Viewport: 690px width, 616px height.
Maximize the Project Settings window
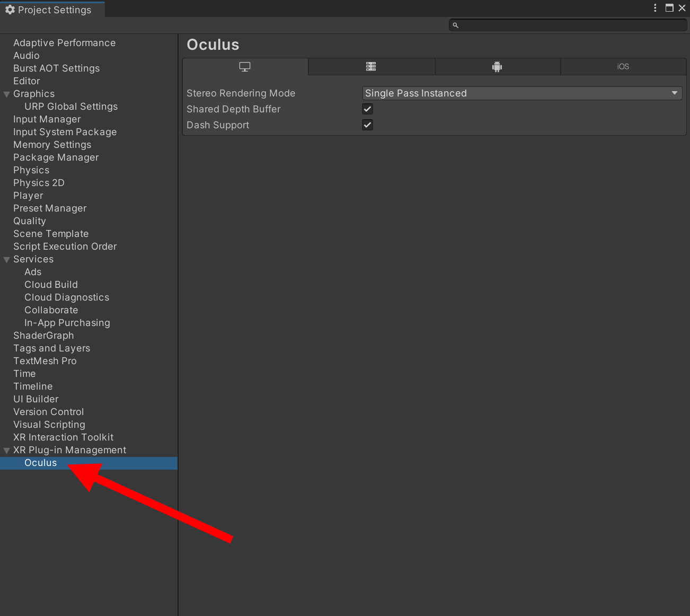pos(669,8)
